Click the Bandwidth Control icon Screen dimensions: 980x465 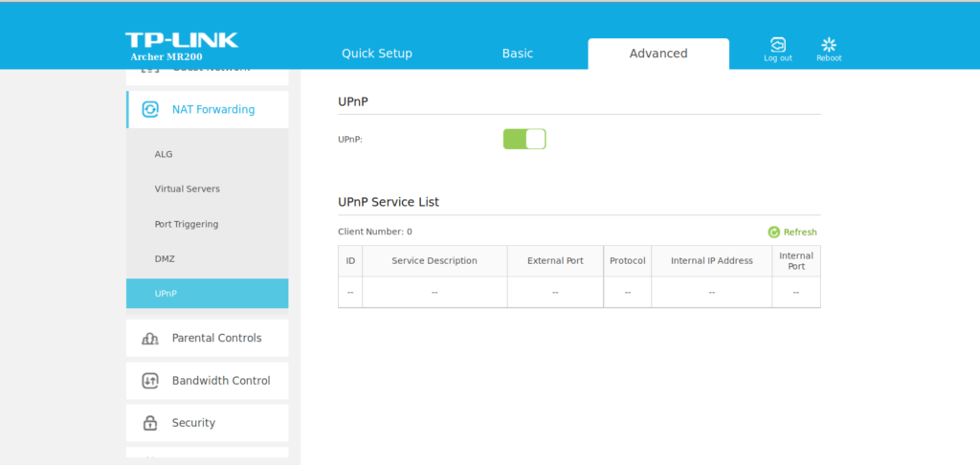(x=150, y=381)
